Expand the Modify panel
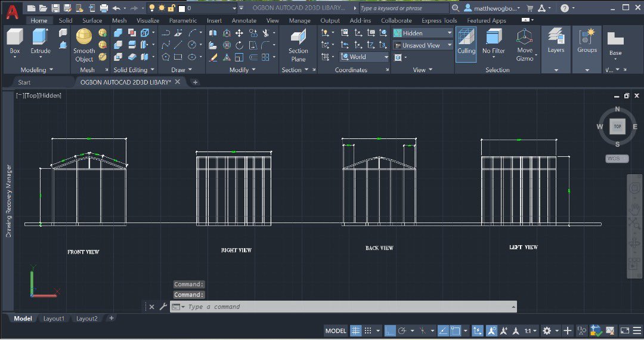The image size is (644, 340). click(x=242, y=70)
